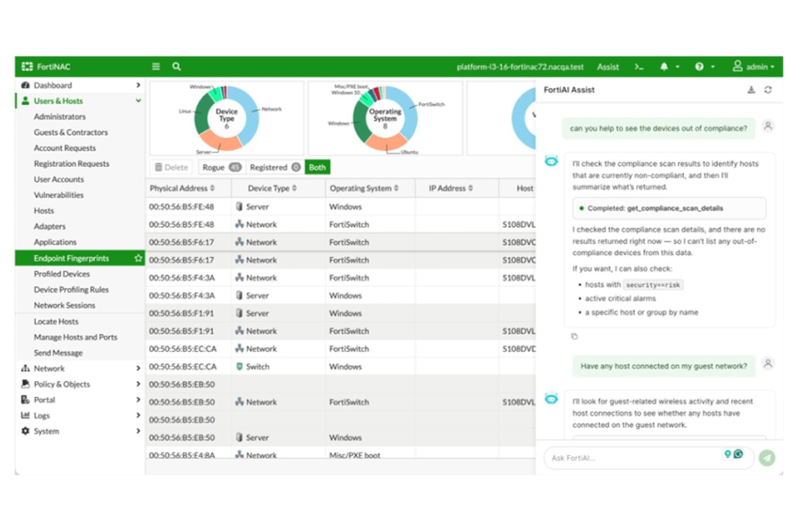This screenshot has height=532, width=798.
Task: Filter fingerprints to Registered
Action: [275, 167]
